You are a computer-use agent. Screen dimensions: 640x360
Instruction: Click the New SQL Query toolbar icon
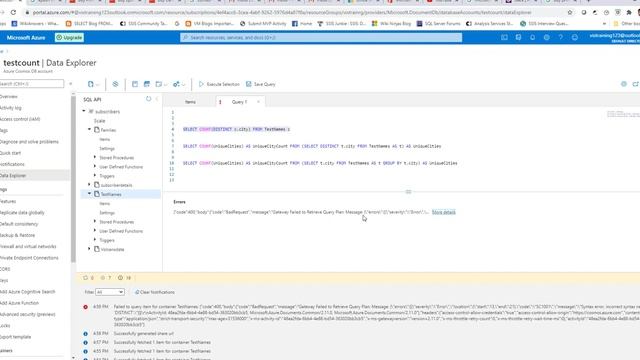click(135, 84)
